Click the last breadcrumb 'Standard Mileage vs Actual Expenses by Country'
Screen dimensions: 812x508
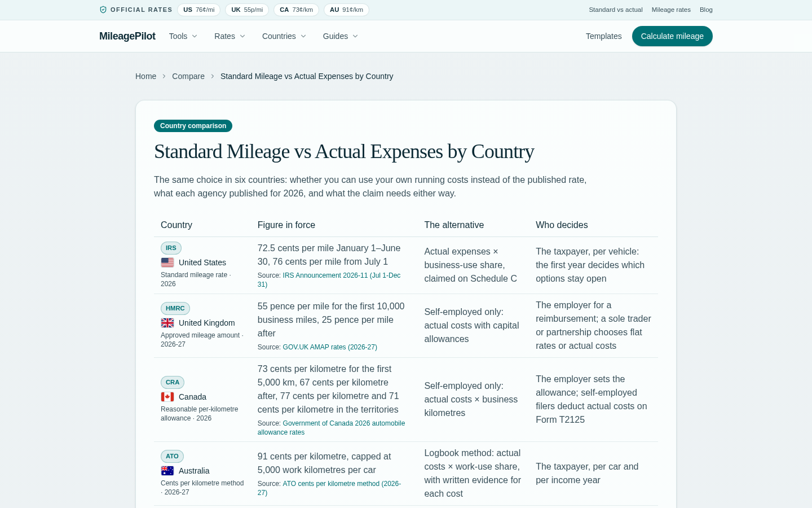(x=307, y=76)
